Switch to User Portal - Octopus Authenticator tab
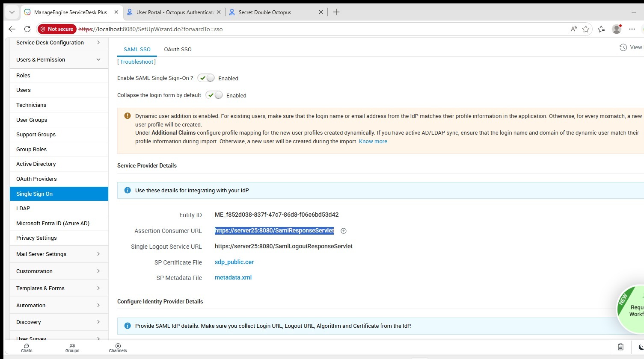Image resolution: width=644 pixels, height=359 pixels. point(175,12)
